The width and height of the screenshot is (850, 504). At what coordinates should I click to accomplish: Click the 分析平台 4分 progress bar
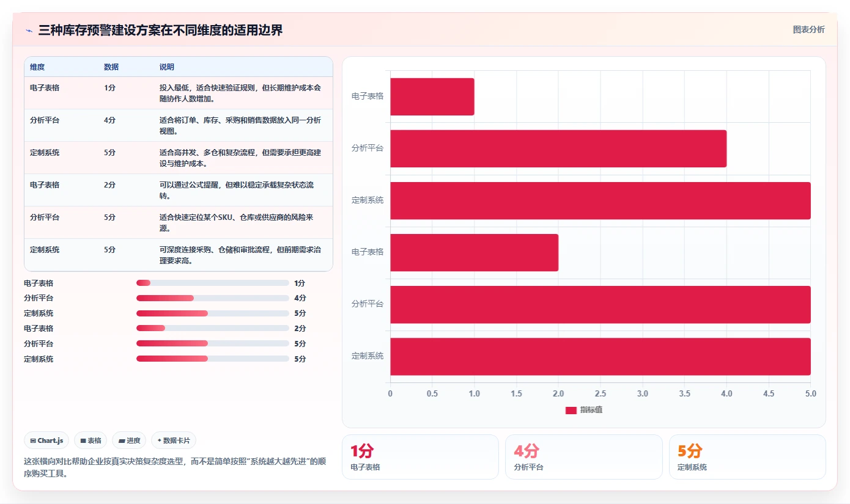coord(212,298)
